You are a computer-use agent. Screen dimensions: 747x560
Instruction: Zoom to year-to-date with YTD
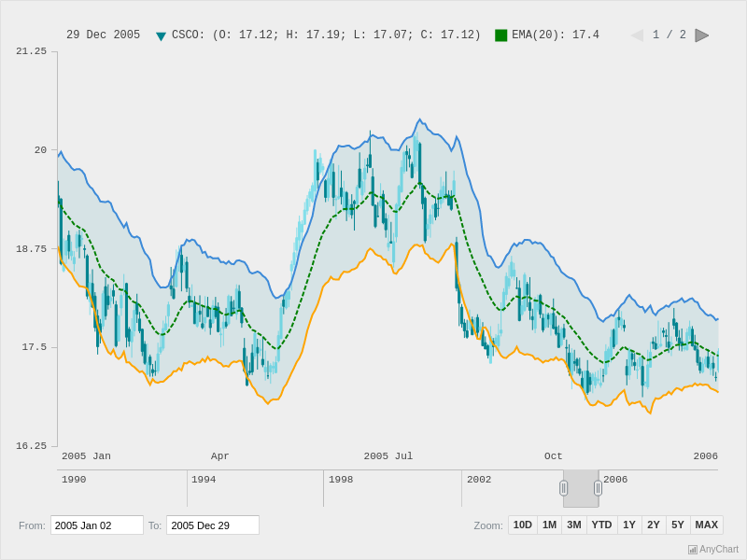coord(601,525)
